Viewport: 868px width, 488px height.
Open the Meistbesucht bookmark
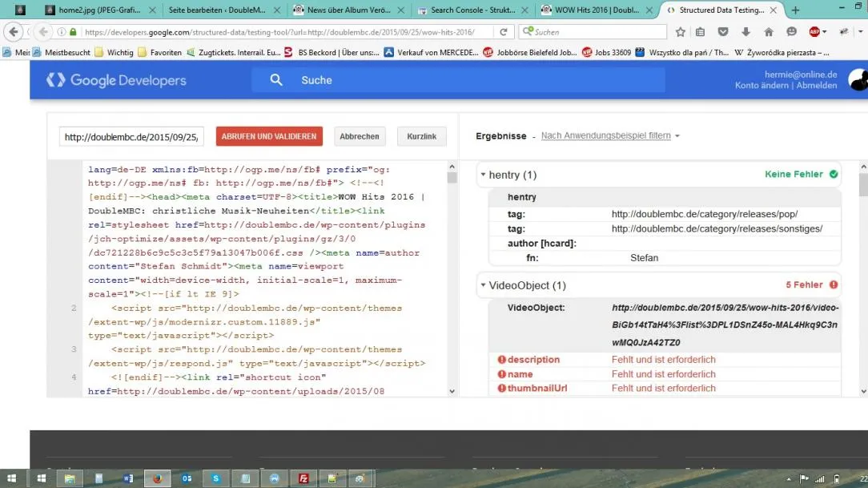(62, 53)
